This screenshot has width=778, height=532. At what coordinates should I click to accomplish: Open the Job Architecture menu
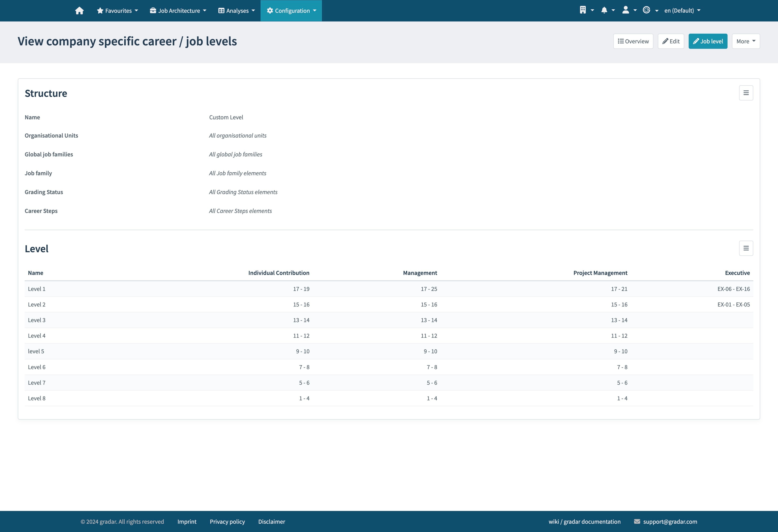(178, 10)
